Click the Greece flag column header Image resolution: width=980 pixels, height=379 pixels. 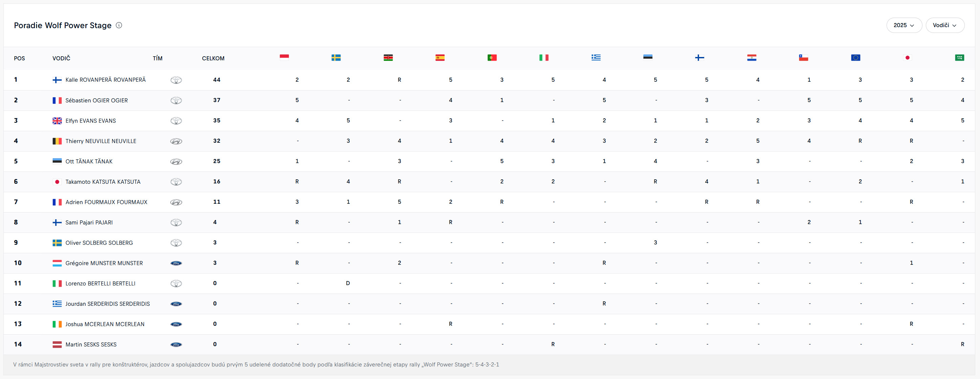596,58
